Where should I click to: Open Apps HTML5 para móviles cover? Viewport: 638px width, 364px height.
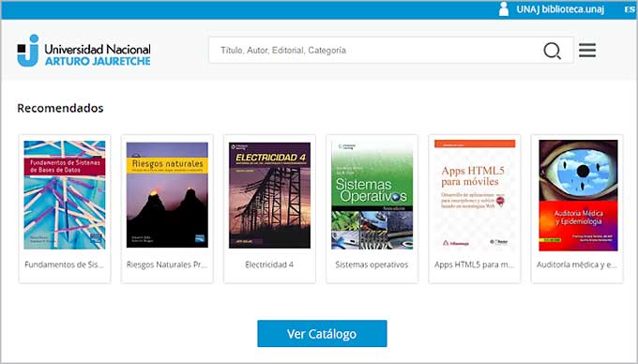click(475, 195)
